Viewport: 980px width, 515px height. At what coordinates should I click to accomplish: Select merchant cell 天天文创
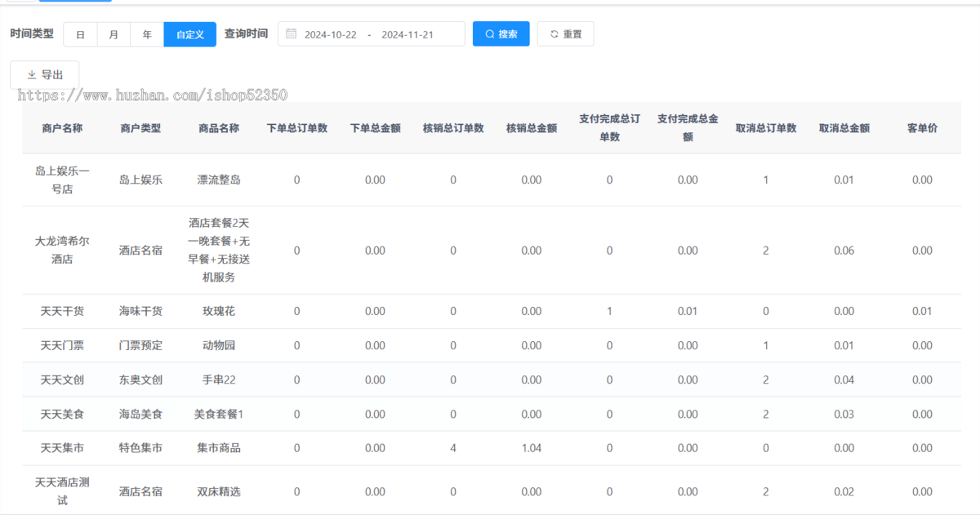point(62,380)
